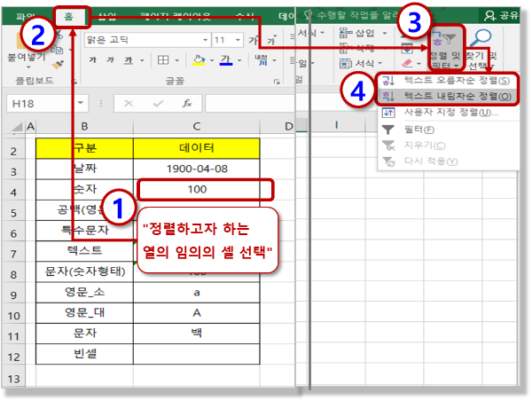Select the 구분 header cell

[84, 148]
